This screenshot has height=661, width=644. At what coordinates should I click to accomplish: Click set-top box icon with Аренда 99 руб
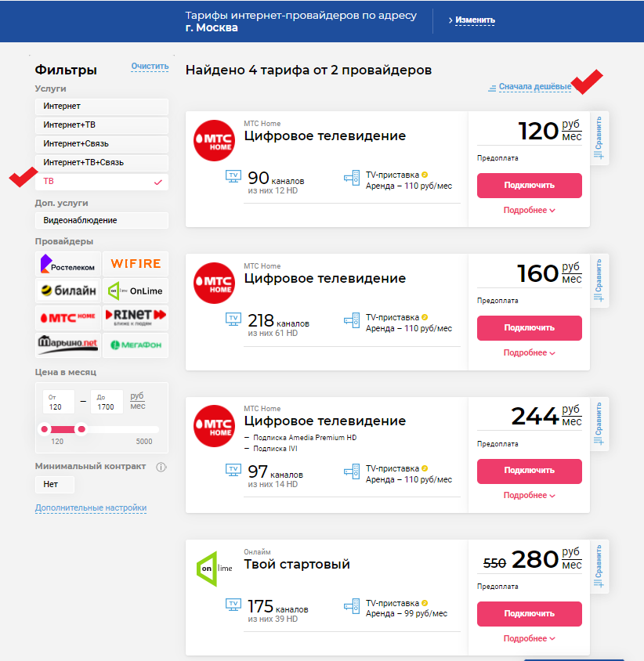(352, 606)
